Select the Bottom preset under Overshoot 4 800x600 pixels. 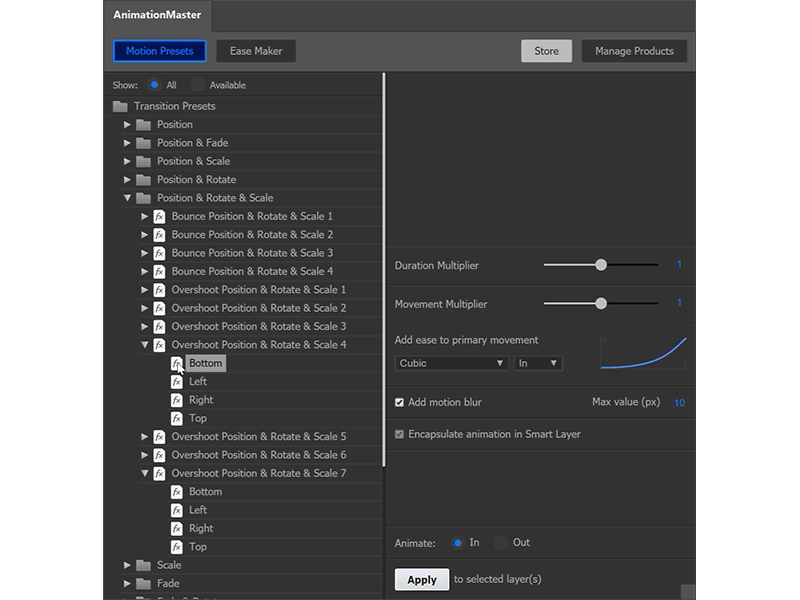[206, 363]
